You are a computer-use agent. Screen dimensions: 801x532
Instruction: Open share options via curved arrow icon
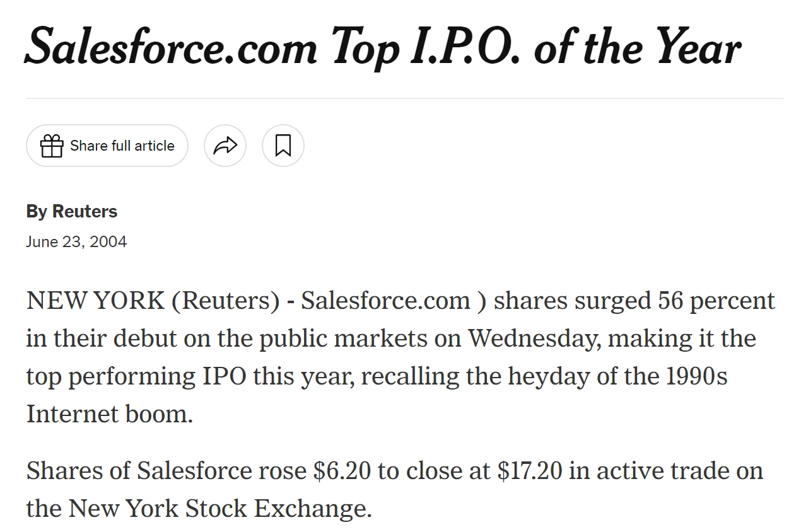click(x=225, y=146)
